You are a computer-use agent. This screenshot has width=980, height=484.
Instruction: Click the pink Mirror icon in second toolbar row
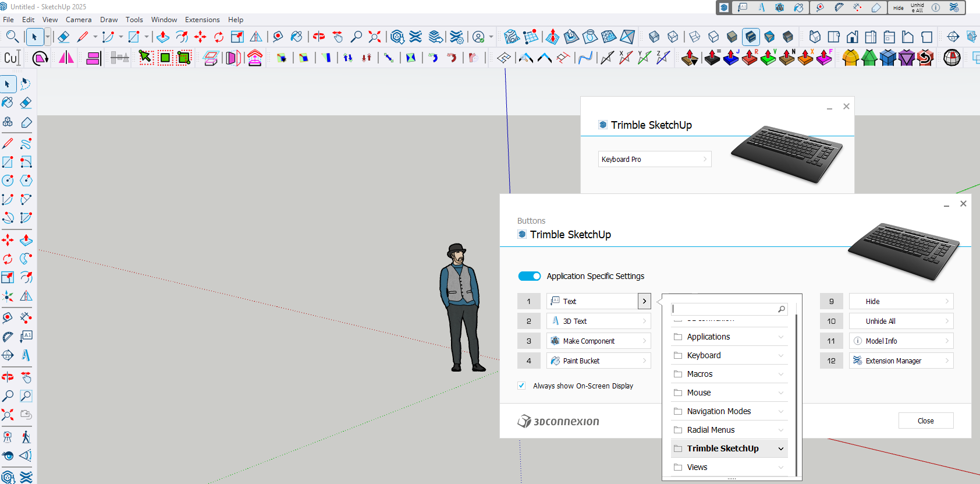pyautogui.click(x=66, y=58)
